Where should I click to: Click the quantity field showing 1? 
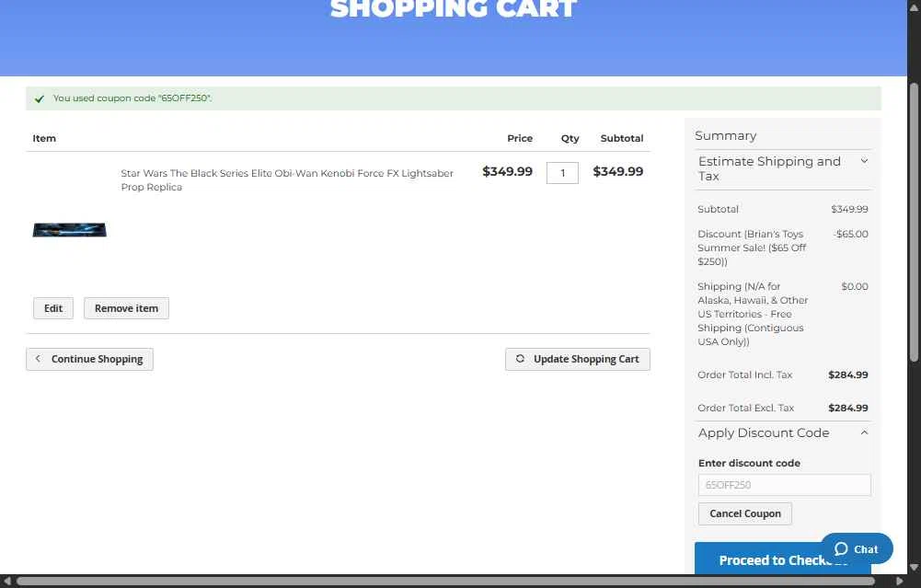coord(562,173)
